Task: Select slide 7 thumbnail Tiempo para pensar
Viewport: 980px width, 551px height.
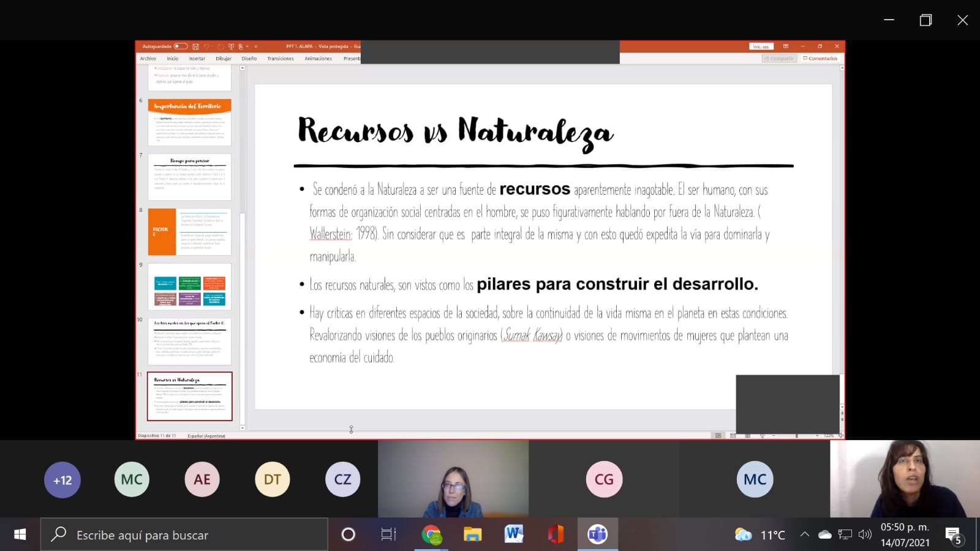Action: click(190, 177)
